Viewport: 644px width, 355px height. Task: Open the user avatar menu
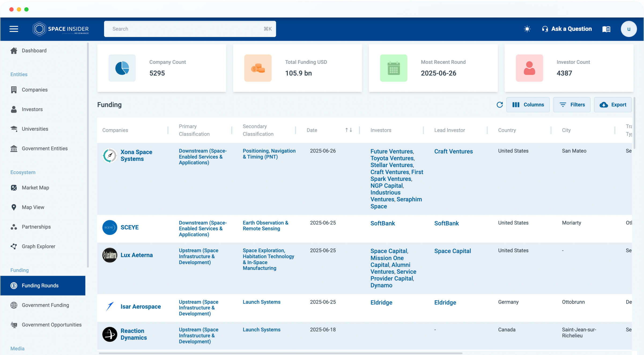(x=628, y=29)
